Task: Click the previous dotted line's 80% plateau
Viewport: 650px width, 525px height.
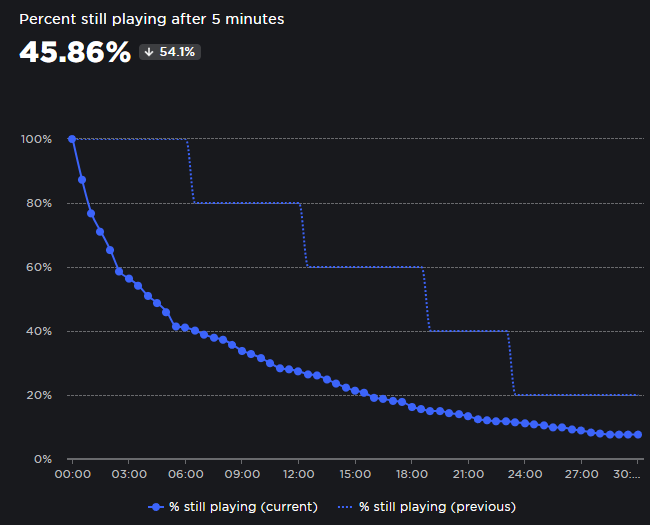Action: click(246, 203)
